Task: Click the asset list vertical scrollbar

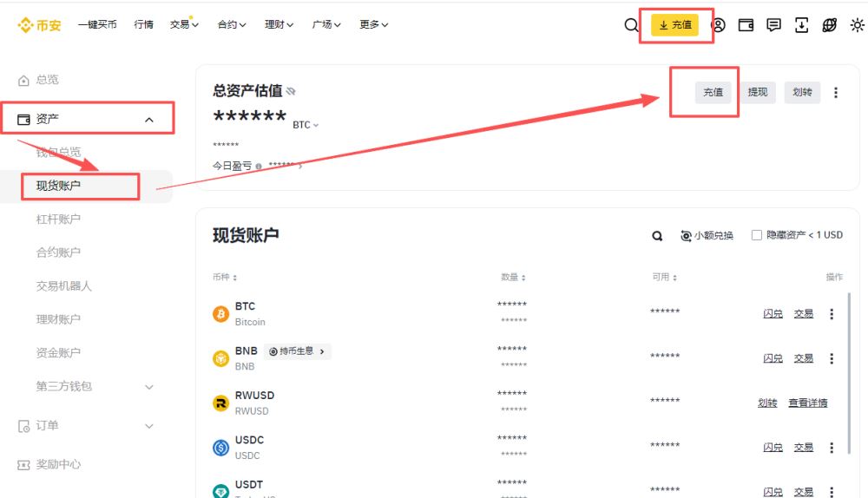Action: coord(849,373)
